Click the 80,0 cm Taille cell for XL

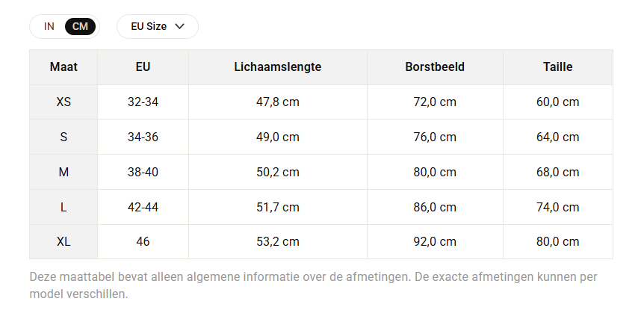pos(558,241)
